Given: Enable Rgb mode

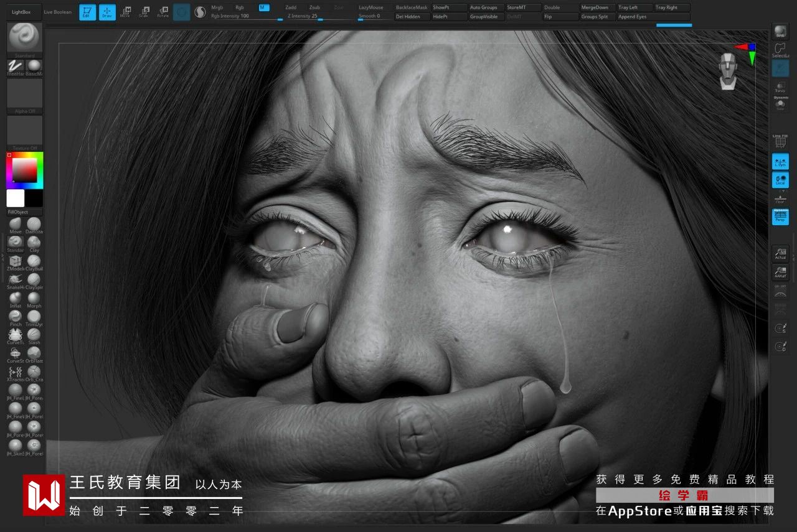Looking at the screenshot, I should coord(240,7).
